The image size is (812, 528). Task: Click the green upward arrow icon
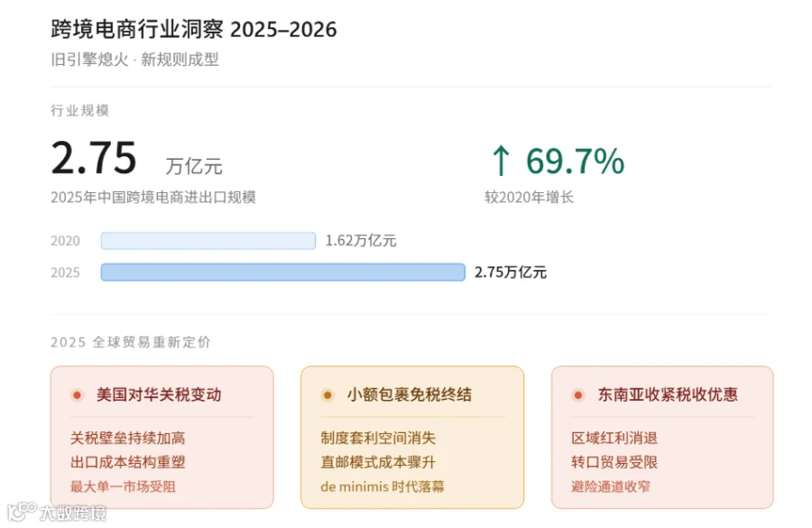click(501, 161)
